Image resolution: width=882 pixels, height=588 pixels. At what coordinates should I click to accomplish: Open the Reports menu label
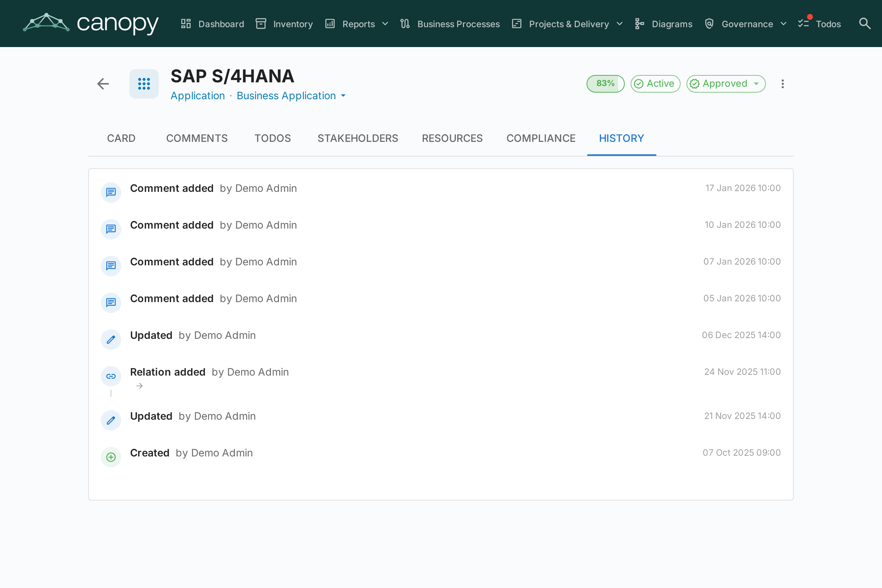tap(359, 24)
